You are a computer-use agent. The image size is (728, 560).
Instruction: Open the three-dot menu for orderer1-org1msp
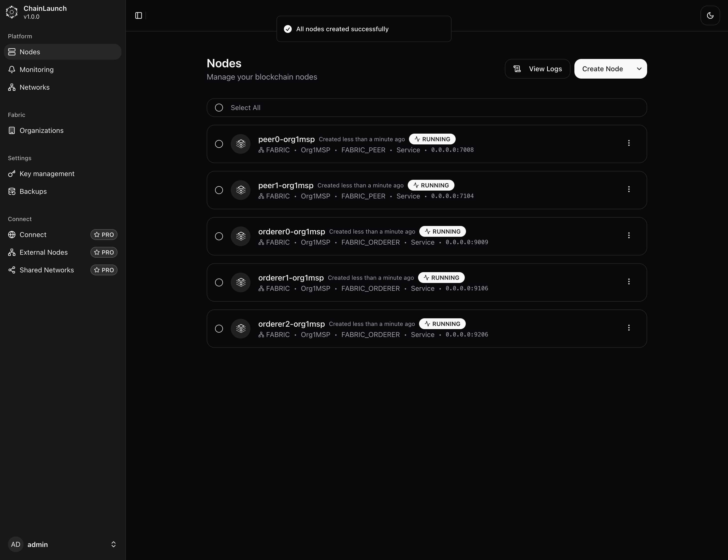[x=629, y=281]
